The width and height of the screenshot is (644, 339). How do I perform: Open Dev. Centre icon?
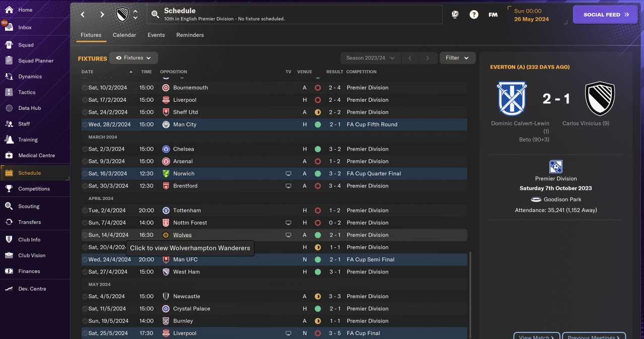[9, 289]
